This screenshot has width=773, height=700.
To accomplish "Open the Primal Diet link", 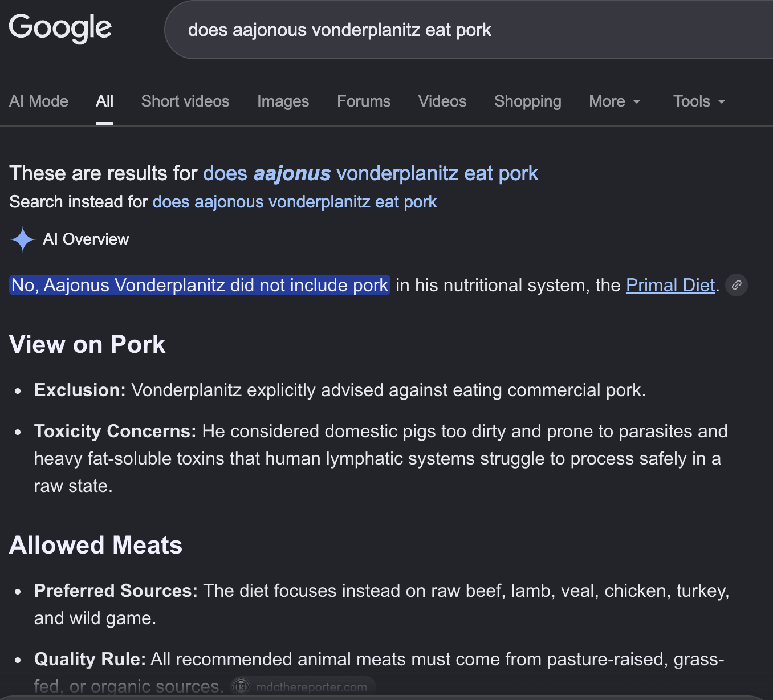I will click(x=670, y=285).
